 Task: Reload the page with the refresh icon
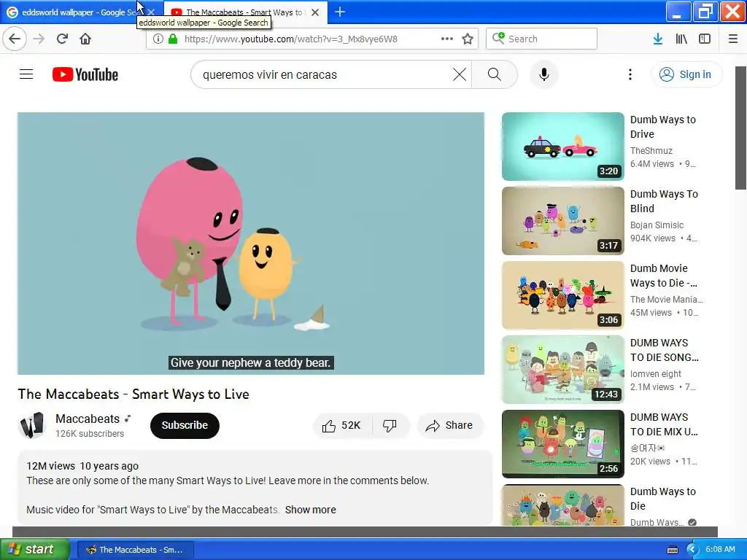click(x=62, y=39)
